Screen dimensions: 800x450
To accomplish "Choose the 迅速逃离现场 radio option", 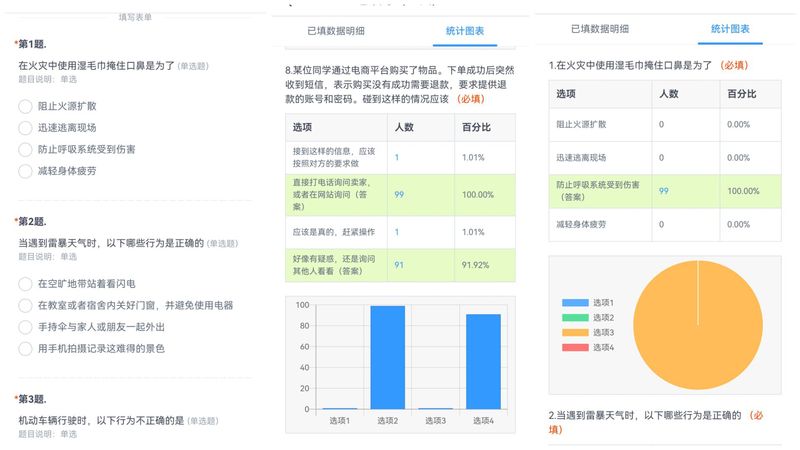I will tap(25, 128).
